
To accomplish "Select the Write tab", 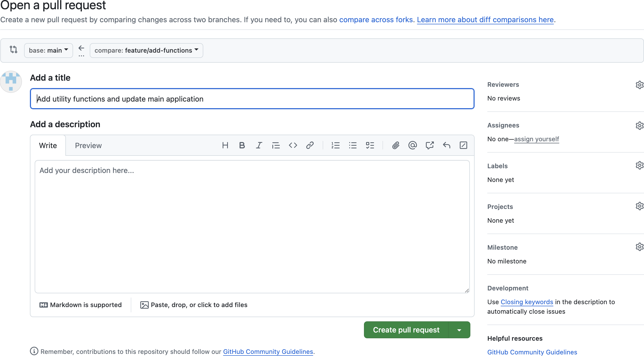I will 48,145.
